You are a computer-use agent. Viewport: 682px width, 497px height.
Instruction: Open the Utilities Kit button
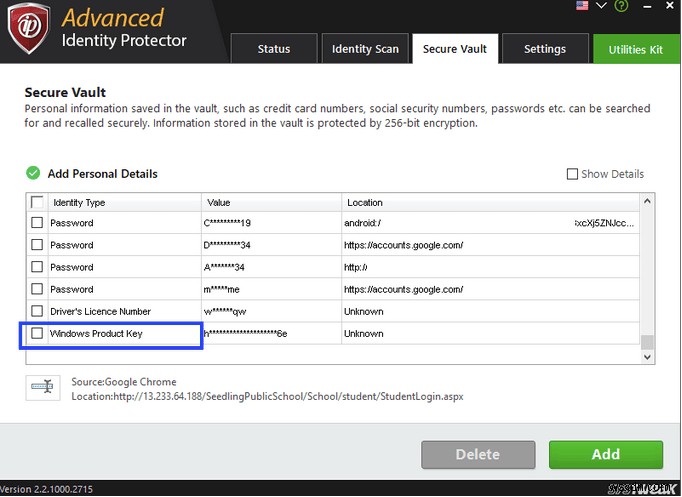(636, 49)
